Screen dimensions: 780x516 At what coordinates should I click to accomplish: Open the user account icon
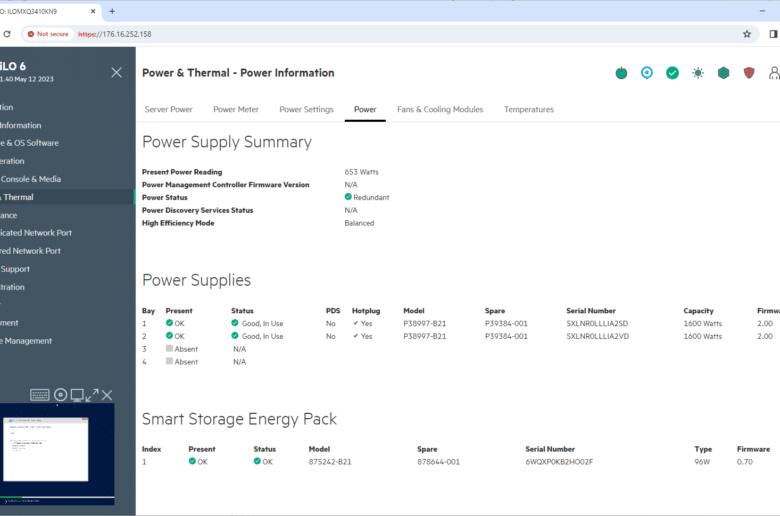click(774, 73)
